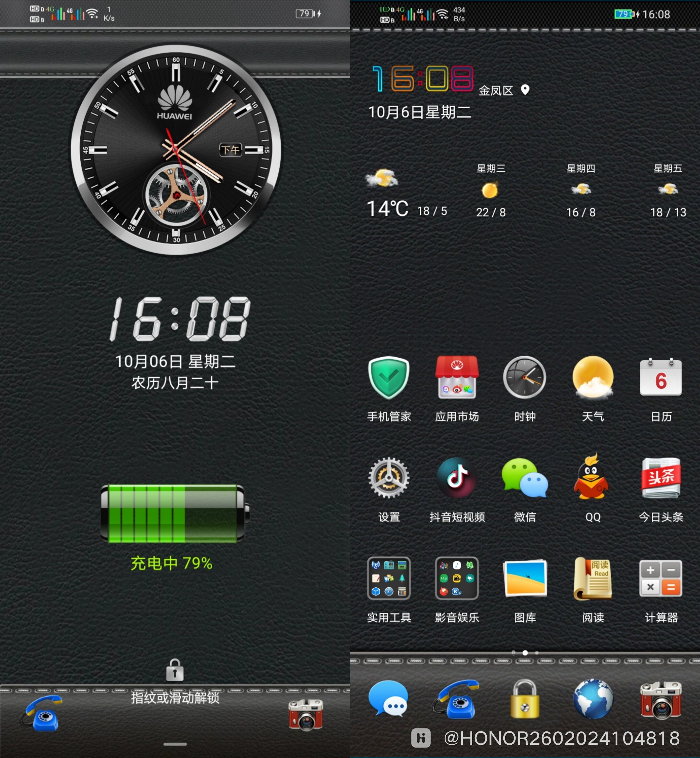Select the 星期五 forecast 18 / 13

[x=668, y=190]
